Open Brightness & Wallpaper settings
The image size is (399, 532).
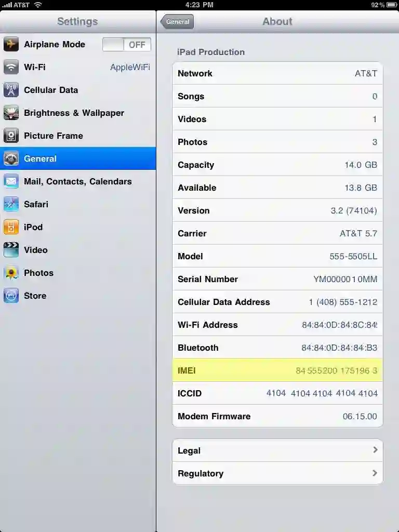pyautogui.click(x=78, y=113)
